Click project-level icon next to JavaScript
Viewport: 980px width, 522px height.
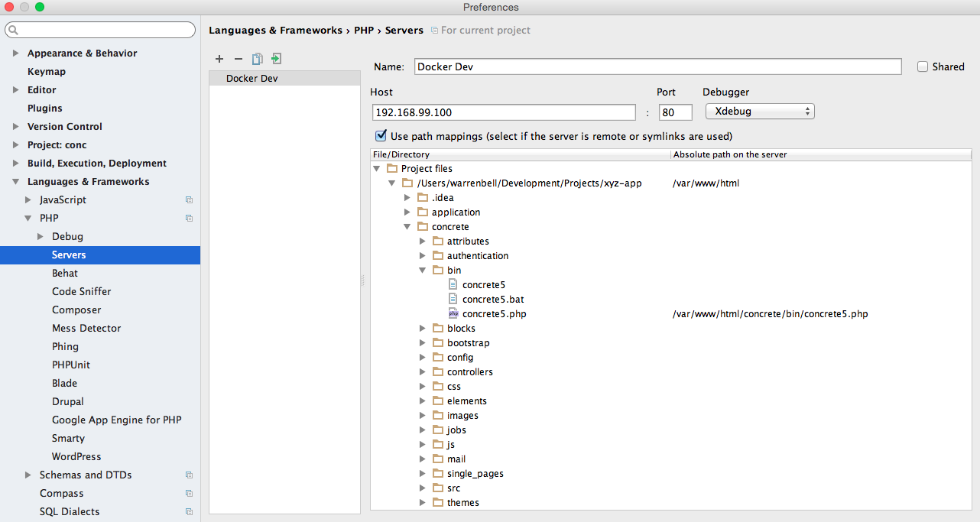point(189,200)
